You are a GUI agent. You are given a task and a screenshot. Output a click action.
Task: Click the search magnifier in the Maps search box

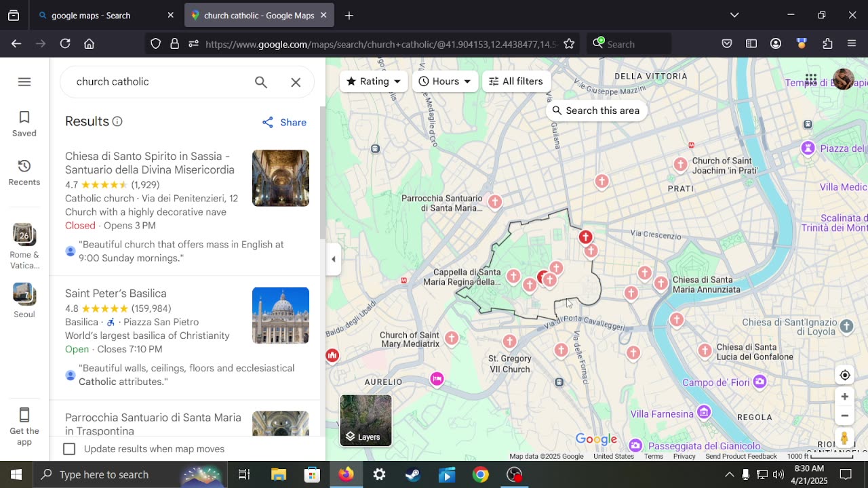[261, 82]
